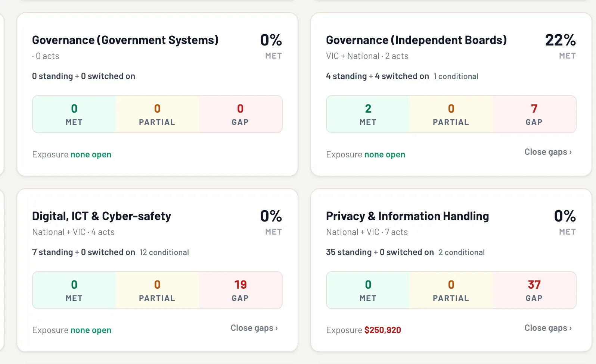Click the 37 GAP cell in Privacy & Information Handling

coord(534,290)
